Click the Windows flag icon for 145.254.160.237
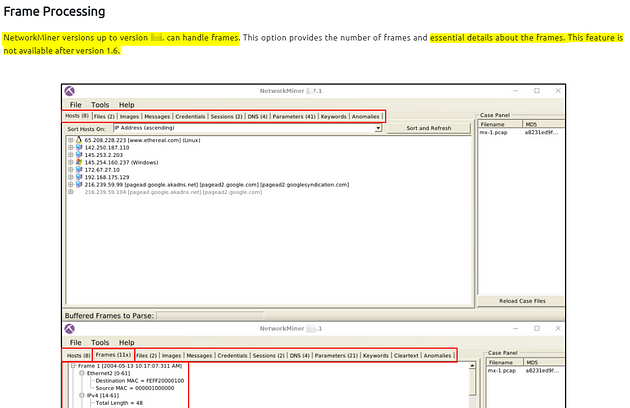The width and height of the screenshot is (630, 408). pyautogui.click(x=79, y=162)
